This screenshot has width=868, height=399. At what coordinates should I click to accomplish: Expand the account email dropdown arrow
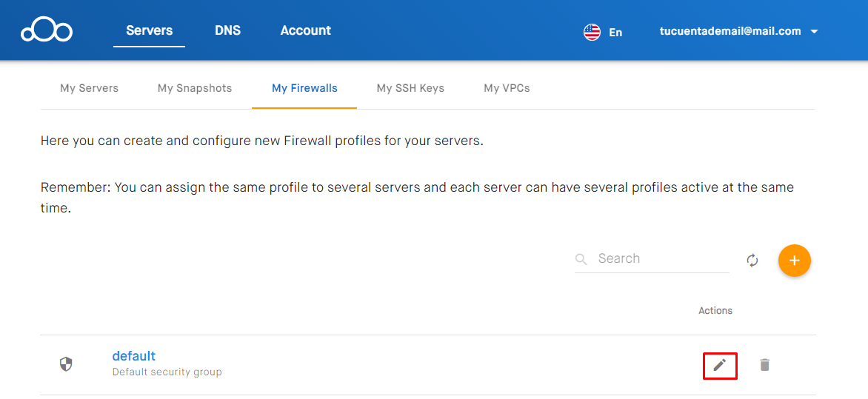pyautogui.click(x=814, y=32)
